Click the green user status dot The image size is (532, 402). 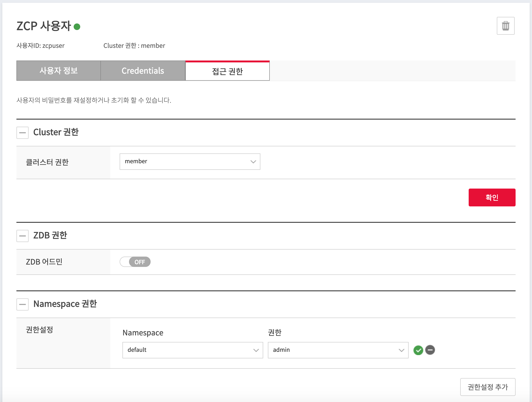(x=77, y=27)
